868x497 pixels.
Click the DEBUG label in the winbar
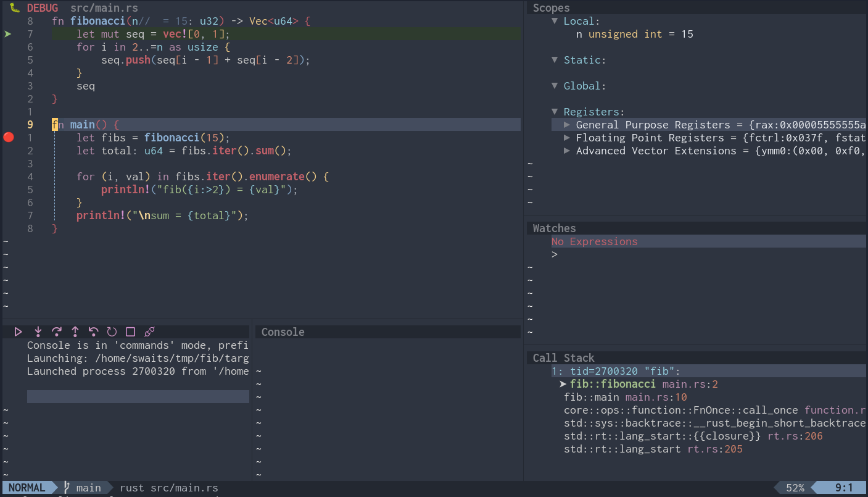point(43,8)
